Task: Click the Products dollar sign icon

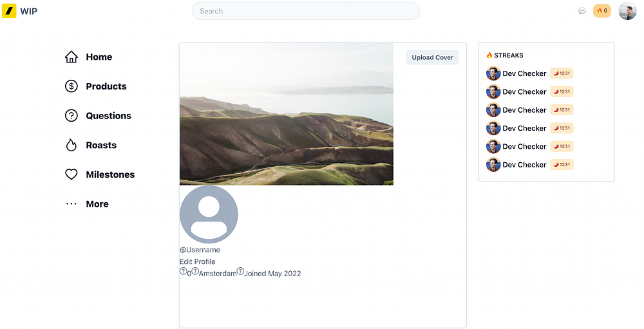Action: [x=71, y=86]
